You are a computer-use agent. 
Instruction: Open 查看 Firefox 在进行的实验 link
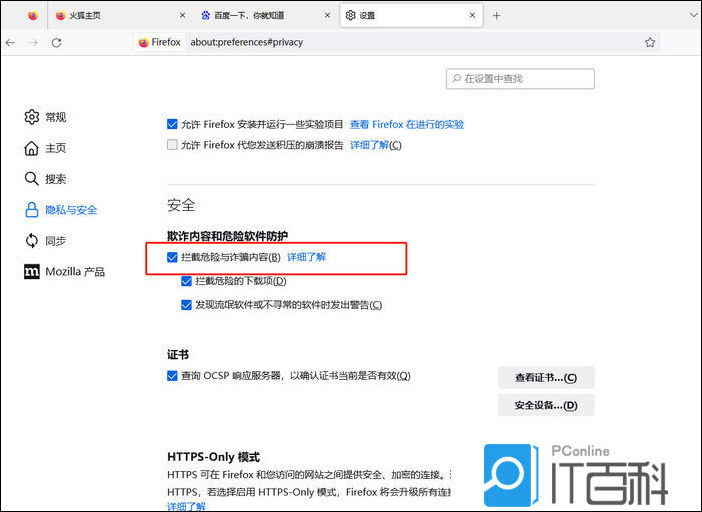click(x=407, y=124)
